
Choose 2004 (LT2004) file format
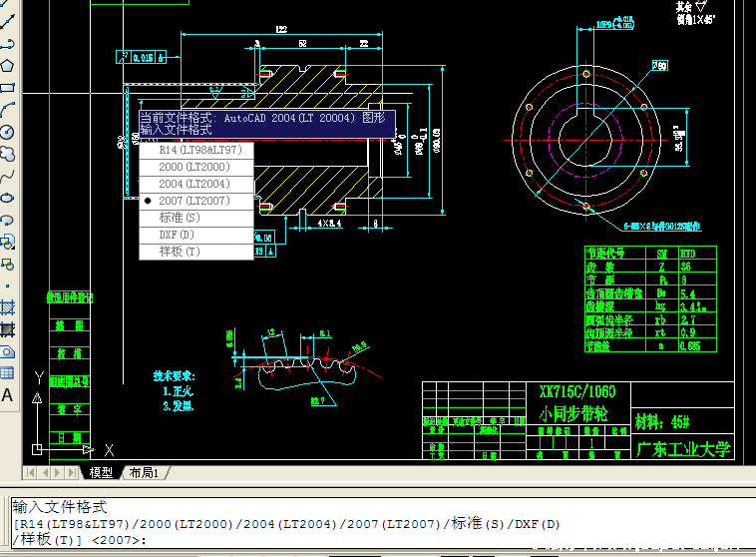click(196, 184)
